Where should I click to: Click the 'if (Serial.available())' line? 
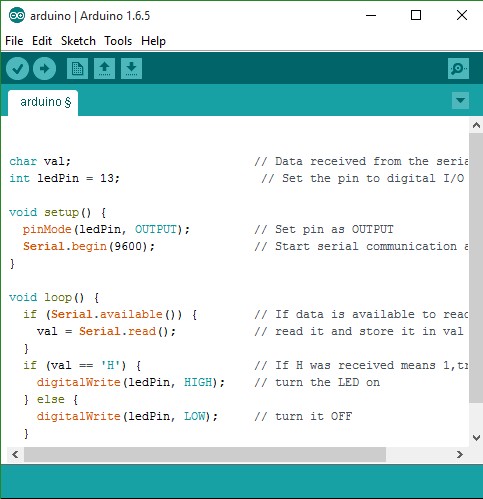[110, 314]
